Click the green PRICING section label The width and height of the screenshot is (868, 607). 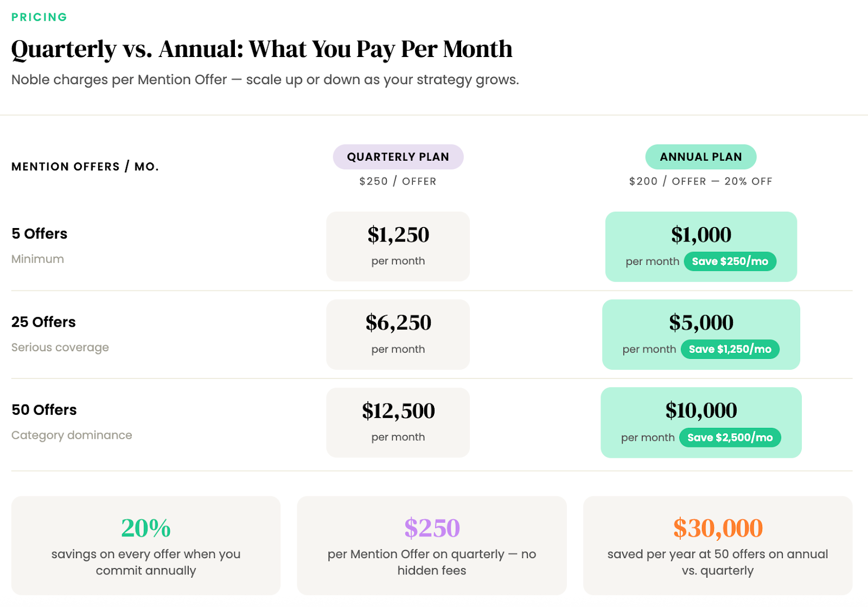pos(39,17)
